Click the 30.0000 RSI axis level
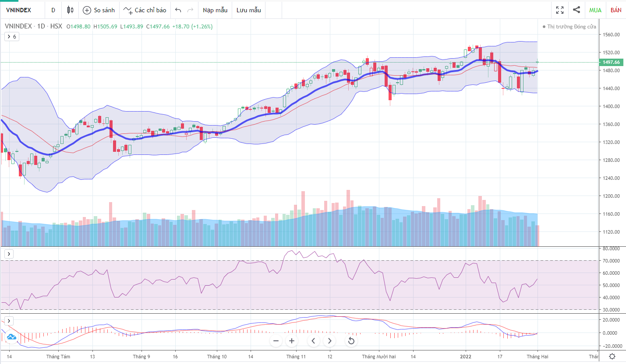 point(612,310)
